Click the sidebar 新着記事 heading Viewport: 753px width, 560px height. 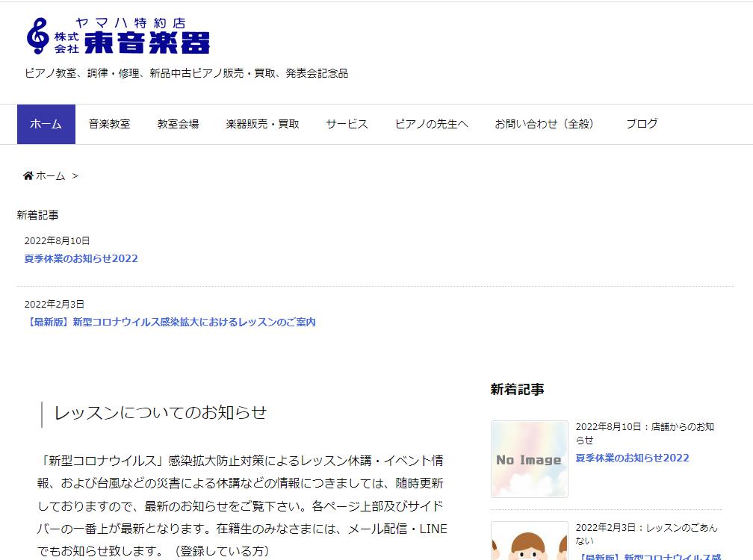point(517,389)
